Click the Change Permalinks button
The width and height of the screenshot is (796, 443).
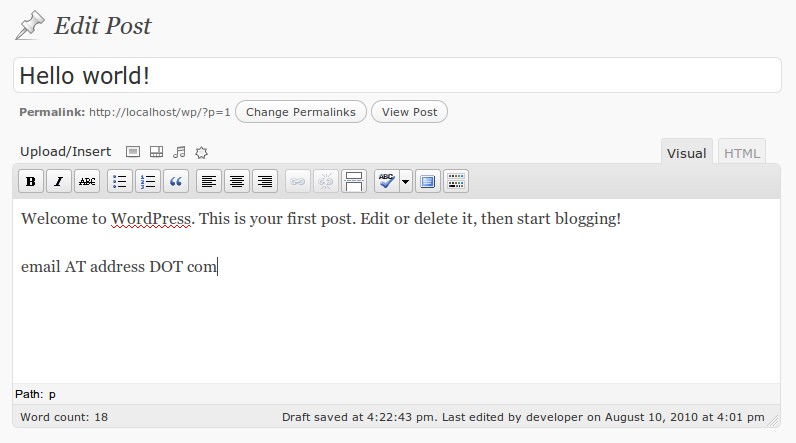pyautogui.click(x=301, y=112)
